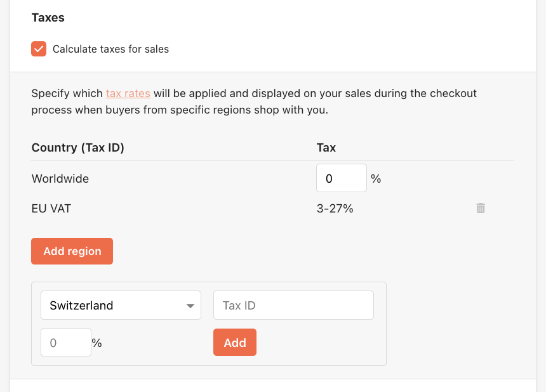Viewport: 546px width, 392px height.
Task: Focus the Tax ID input field
Action: (x=293, y=305)
